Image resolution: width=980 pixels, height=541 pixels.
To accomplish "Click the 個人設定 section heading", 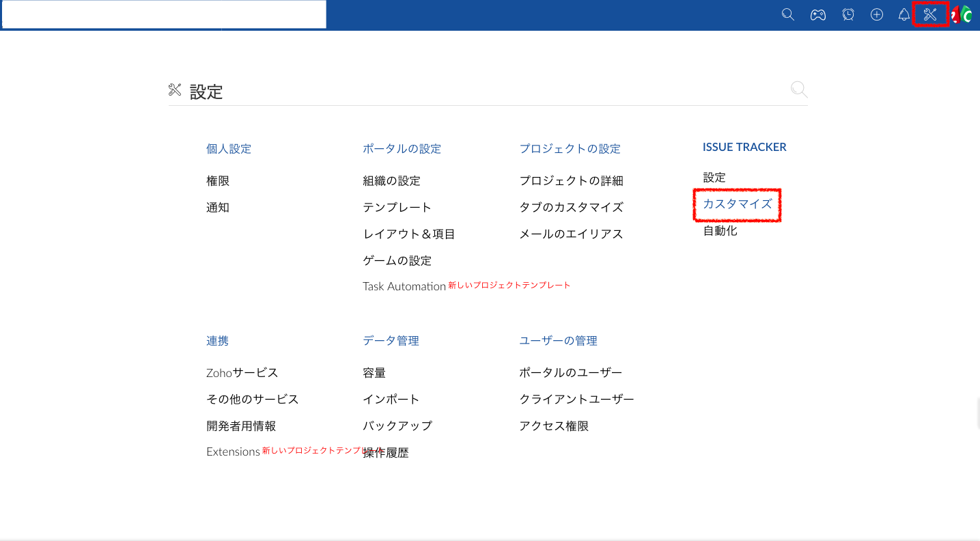I will pyautogui.click(x=229, y=149).
